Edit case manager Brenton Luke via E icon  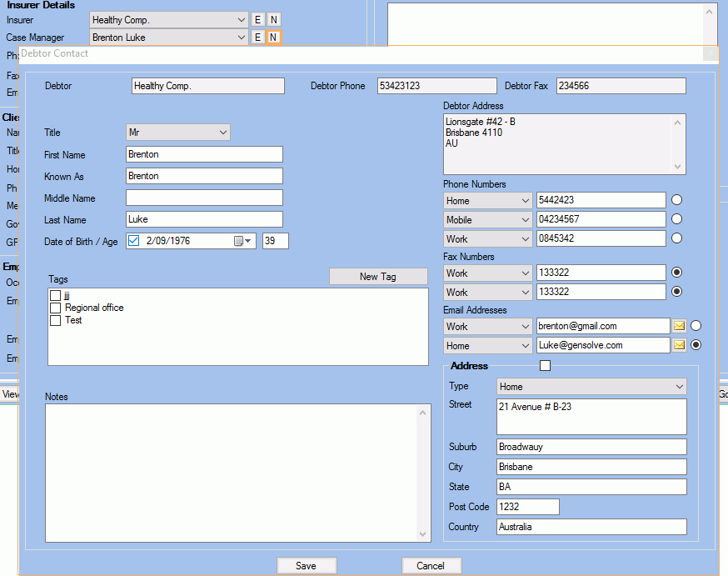coord(257,38)
